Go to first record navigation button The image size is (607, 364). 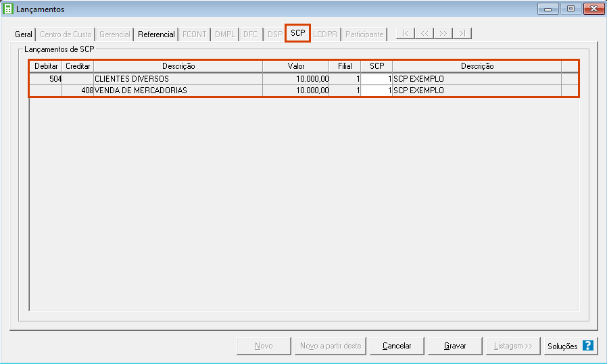click(405, 34)
